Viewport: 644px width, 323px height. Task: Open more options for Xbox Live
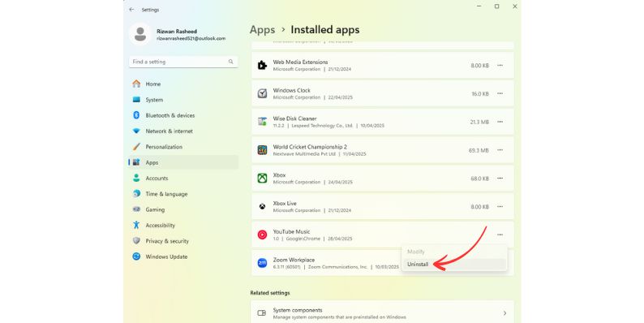[x=500, y=206]
